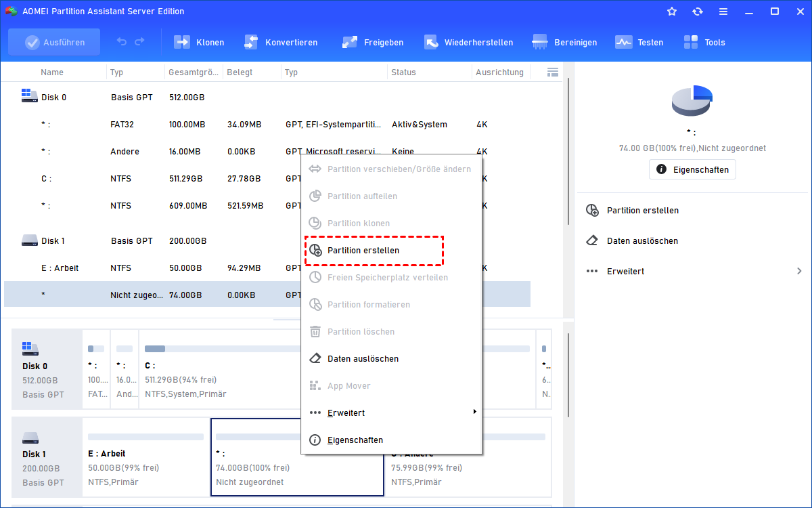The image size is (812, 508).
Task: Select the Disk 0 row in the list
Action: 267,97
